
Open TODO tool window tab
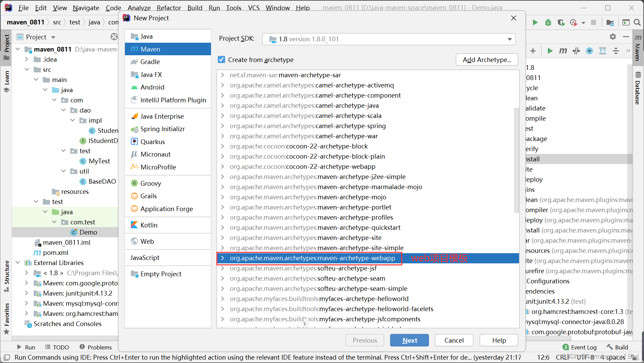57,347
